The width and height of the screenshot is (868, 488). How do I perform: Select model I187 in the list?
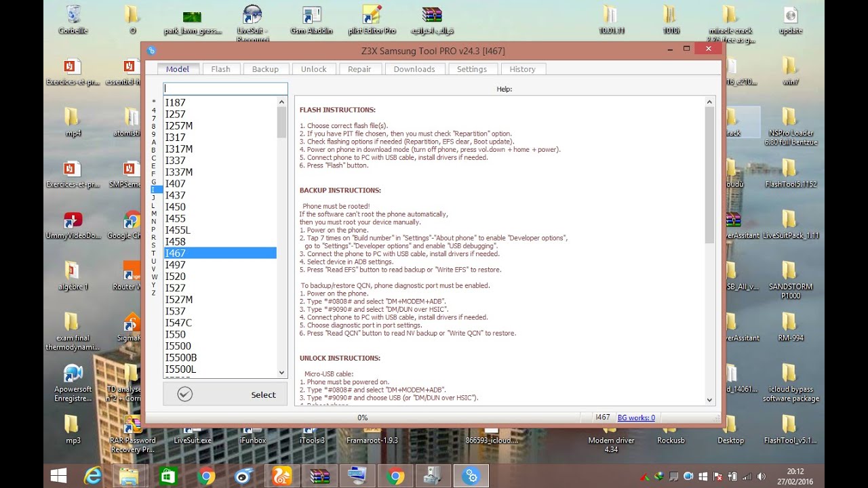220,103
